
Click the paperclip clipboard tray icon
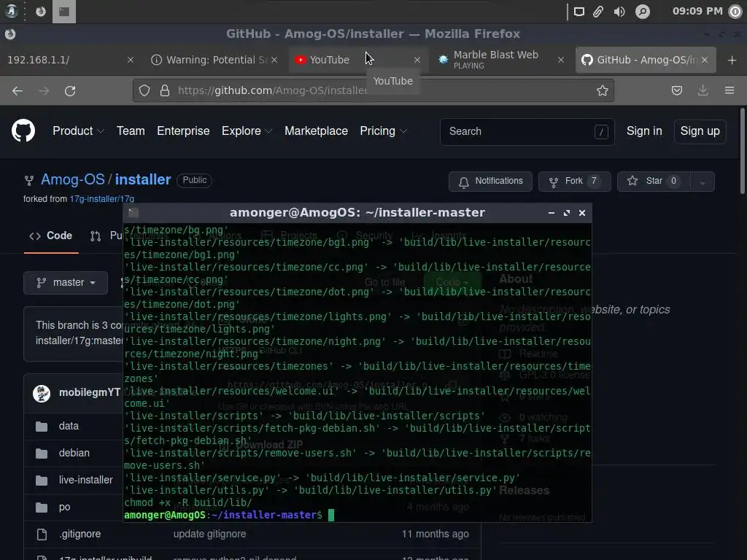(x=598, y=12)
